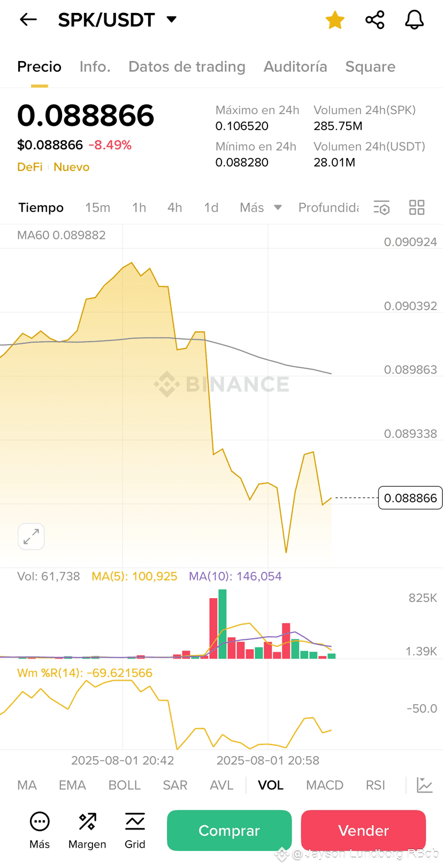
Task: Switch to Profundidad depth view
Action: click(x=329, y=207)
